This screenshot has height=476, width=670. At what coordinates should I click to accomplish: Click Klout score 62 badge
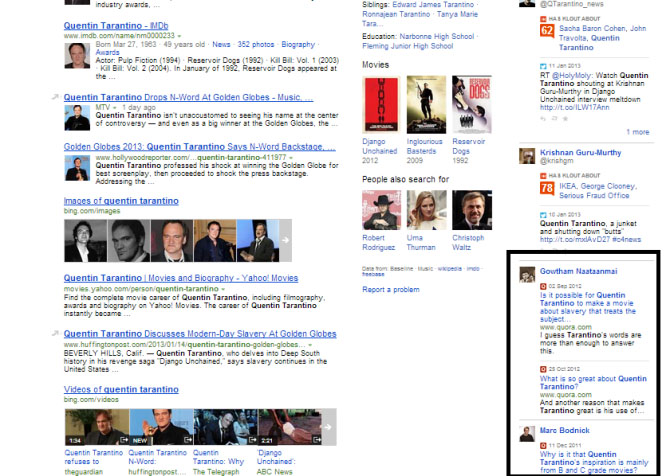pos(547,30)
